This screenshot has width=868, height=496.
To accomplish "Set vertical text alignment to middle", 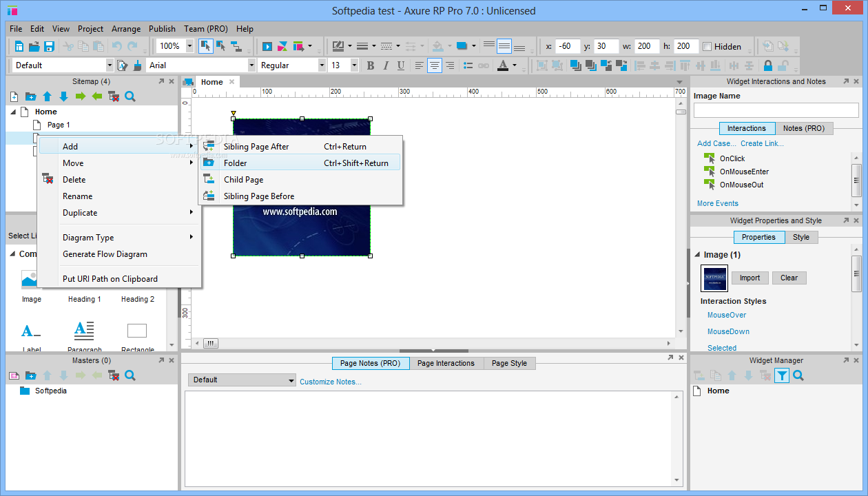I will pos(504,46).
